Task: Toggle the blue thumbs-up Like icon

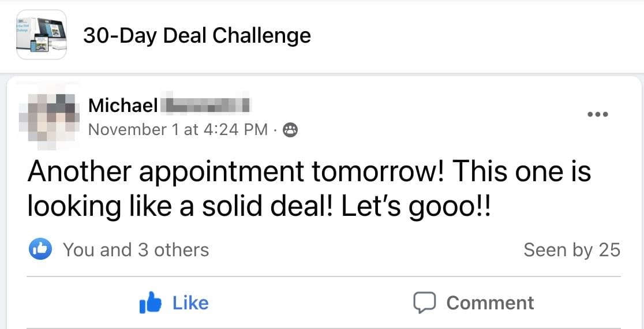Action: point(149,303)
